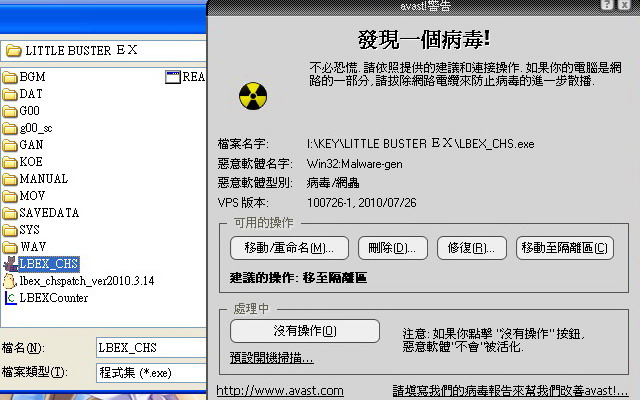Open the DAT folder icon
This screenshot has height=400, width=640.
[10, 94]
